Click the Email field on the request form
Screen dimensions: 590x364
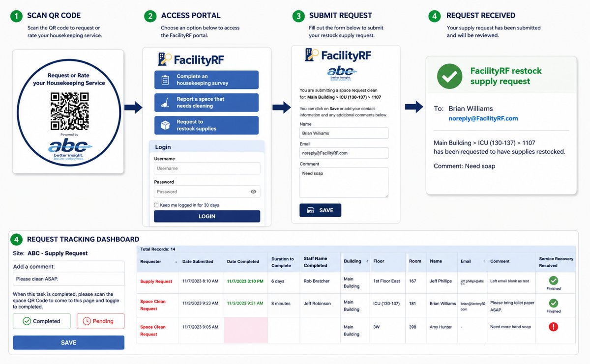point(344,153)
